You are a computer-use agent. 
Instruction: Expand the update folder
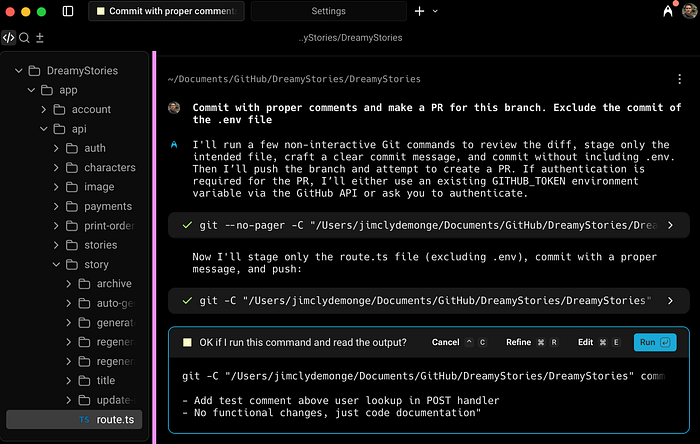click(69, 400)
